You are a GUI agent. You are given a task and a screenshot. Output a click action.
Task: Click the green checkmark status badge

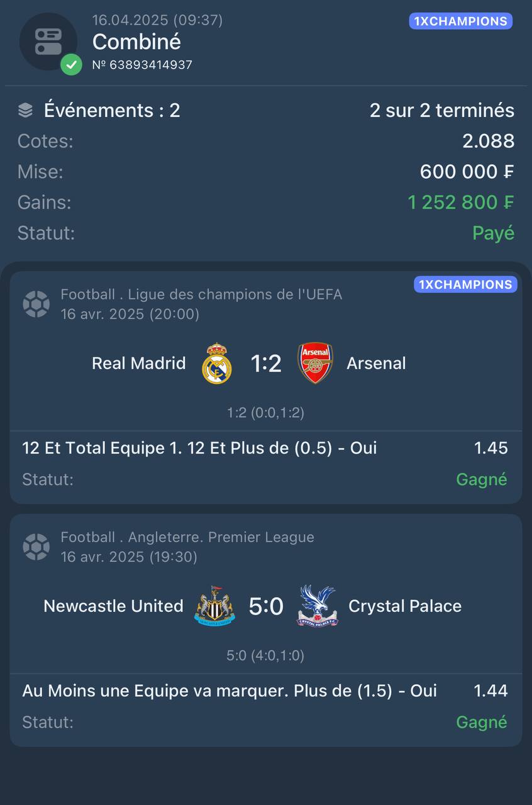coord(71,64)
